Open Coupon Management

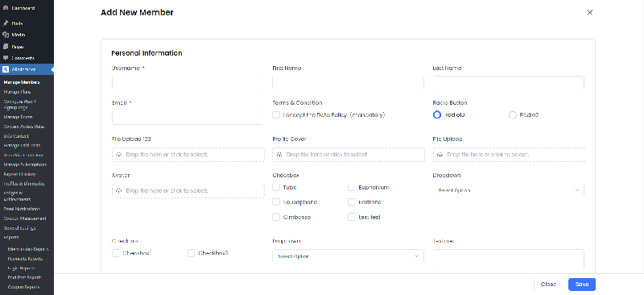(25, 218)
